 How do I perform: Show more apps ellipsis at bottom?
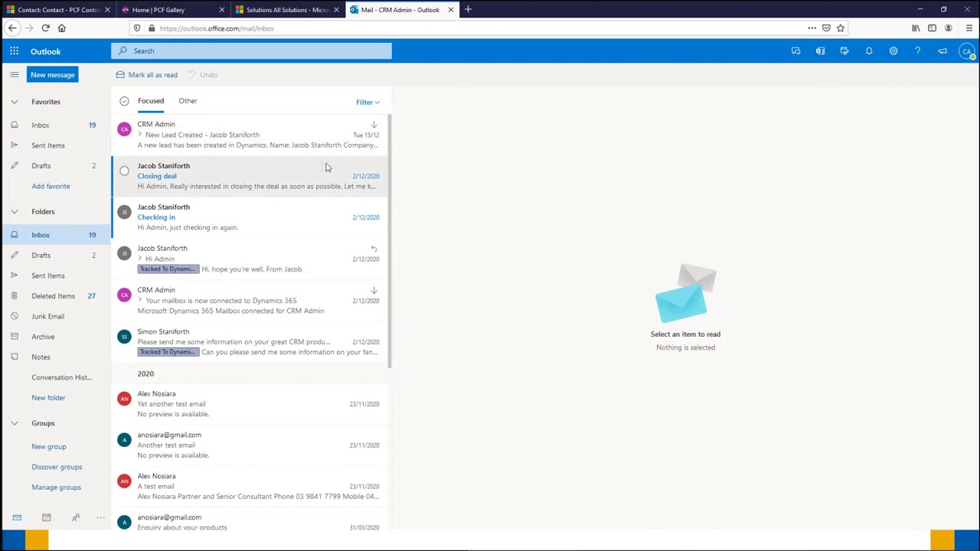[x=100, y=518]
